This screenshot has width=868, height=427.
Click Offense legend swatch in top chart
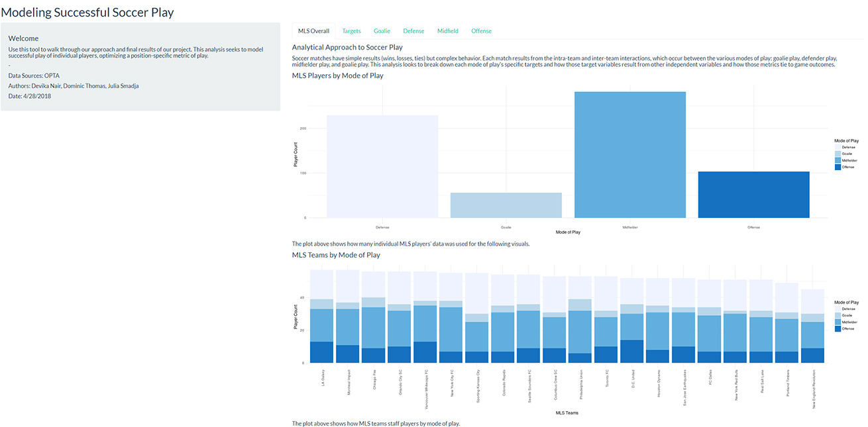coord(838,167)
